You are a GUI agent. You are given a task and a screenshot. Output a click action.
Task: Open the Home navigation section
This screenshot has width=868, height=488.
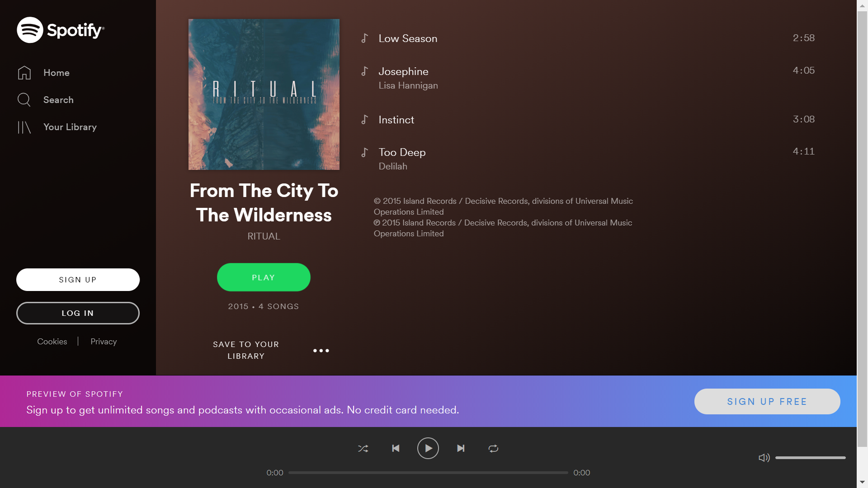pyautogui.click(x=56, y=73)
